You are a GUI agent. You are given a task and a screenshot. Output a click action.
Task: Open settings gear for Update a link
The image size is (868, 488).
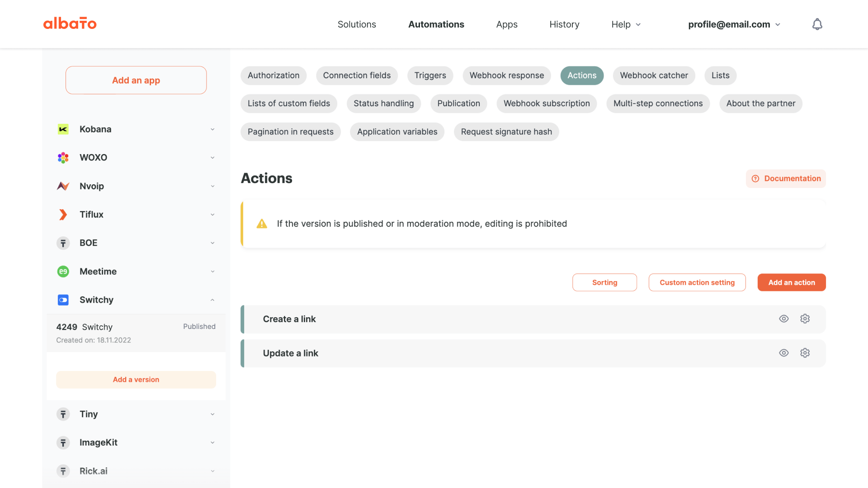[x=805, y=353]
